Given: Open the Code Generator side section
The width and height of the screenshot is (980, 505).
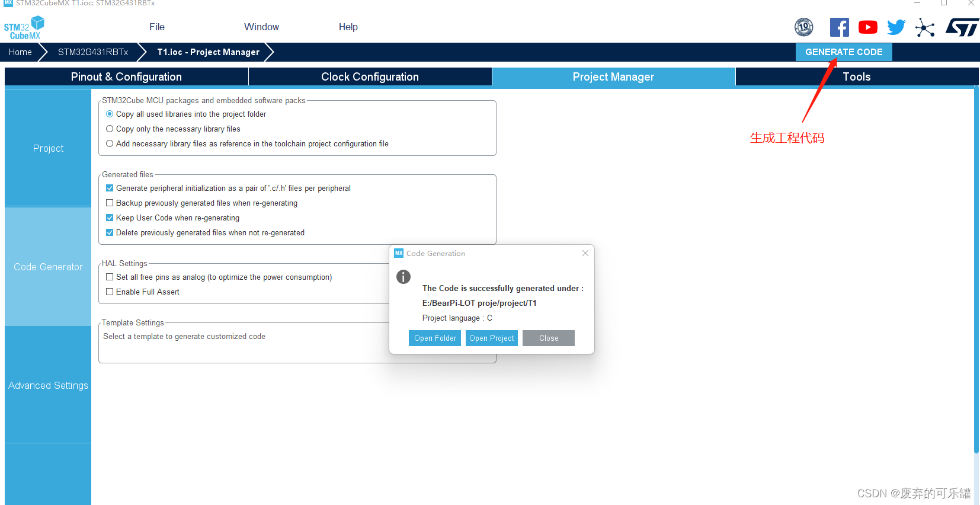Looking at the screenshot, I should click(48, 267).
